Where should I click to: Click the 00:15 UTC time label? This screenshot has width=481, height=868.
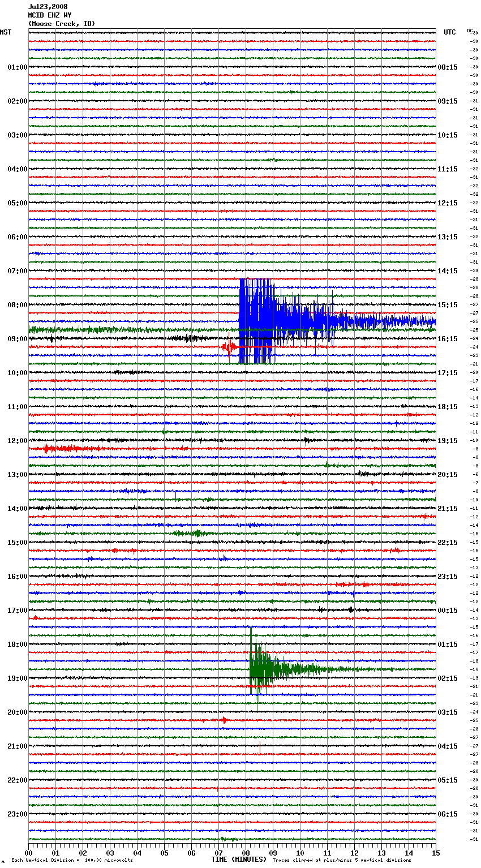pyautogui.click(x=448, y=611)
